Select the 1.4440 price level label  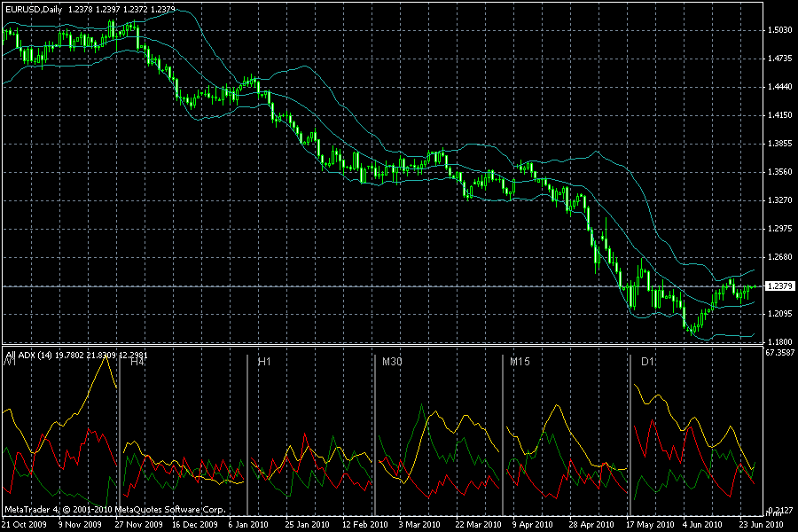(x=779, y=87)
